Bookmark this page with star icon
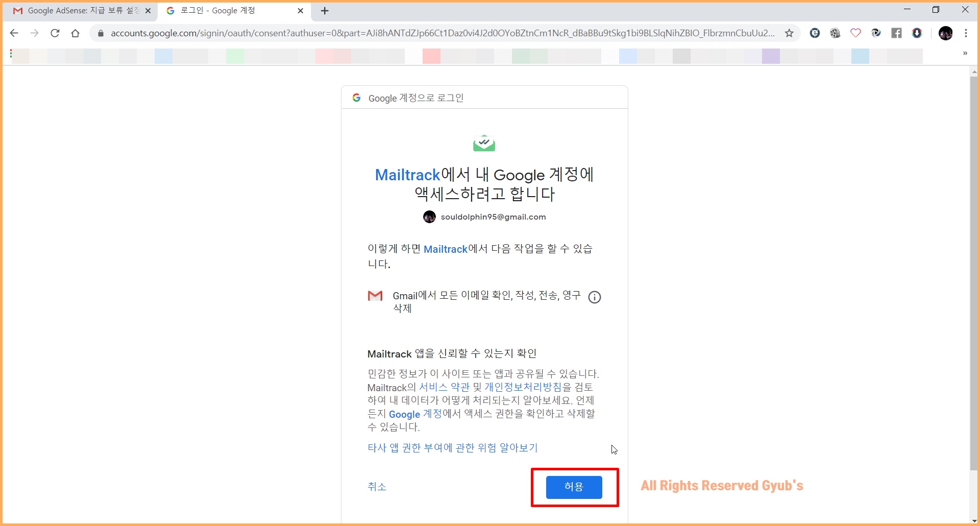 point(789,33)
